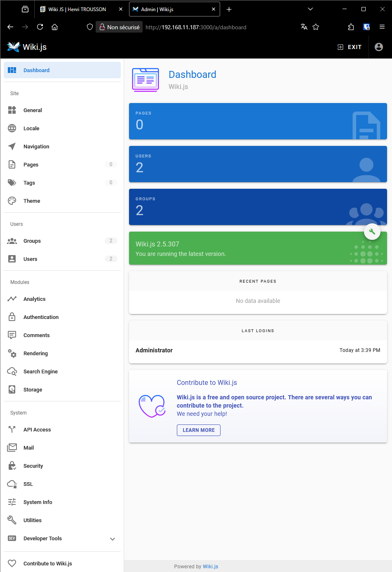The width and height of the screenshot is (392, 572).
Task: Click the Users account box icon
Action: coord(12,259)
